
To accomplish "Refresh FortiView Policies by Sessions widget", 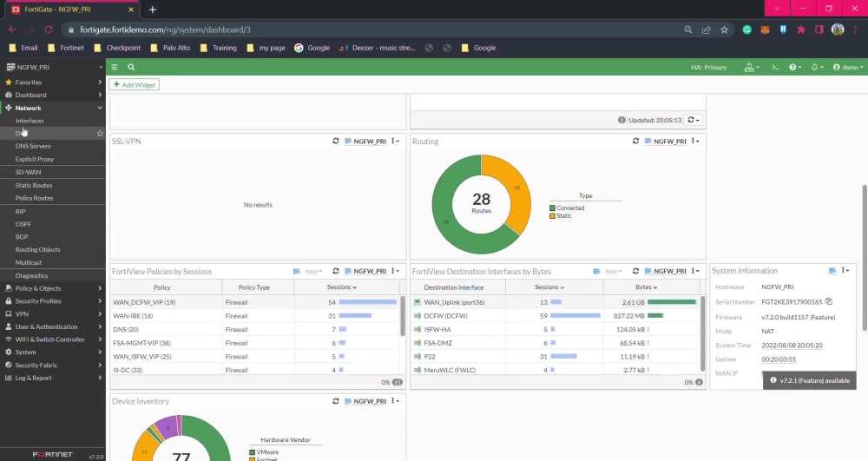I will (335, 271).
